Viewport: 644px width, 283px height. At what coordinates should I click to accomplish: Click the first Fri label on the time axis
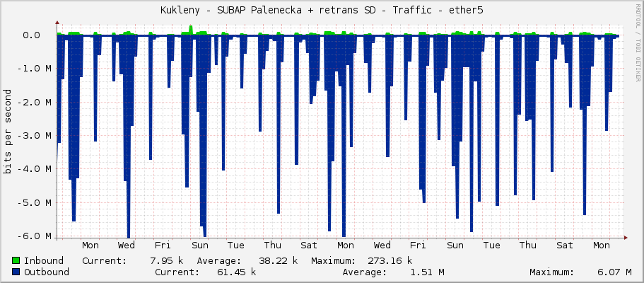[x=163, y=246]
